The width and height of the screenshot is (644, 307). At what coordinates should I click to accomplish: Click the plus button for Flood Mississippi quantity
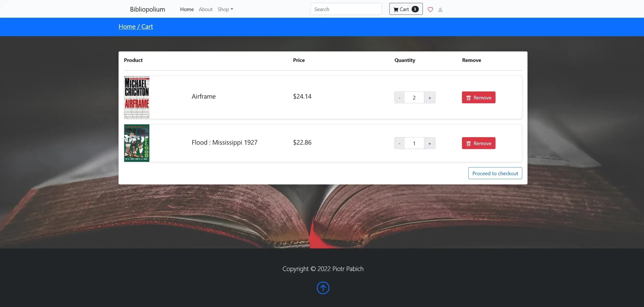click(430, 143)
